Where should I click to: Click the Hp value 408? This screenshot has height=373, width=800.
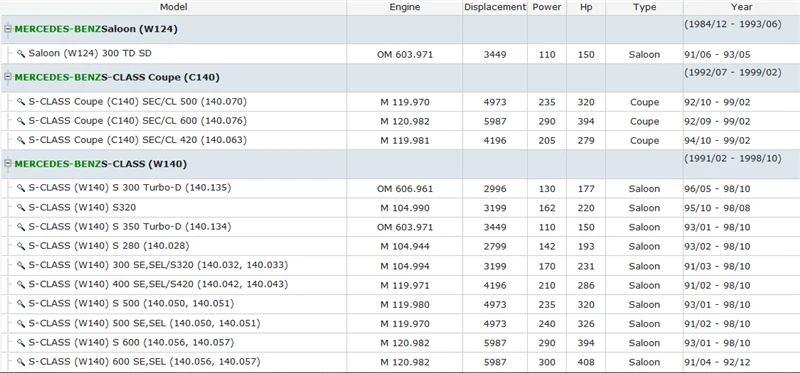pos(586,362)
